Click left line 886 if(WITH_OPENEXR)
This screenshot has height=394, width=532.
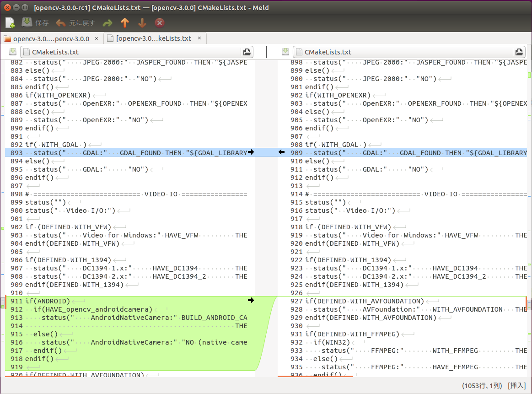click(x=58, y=95)
